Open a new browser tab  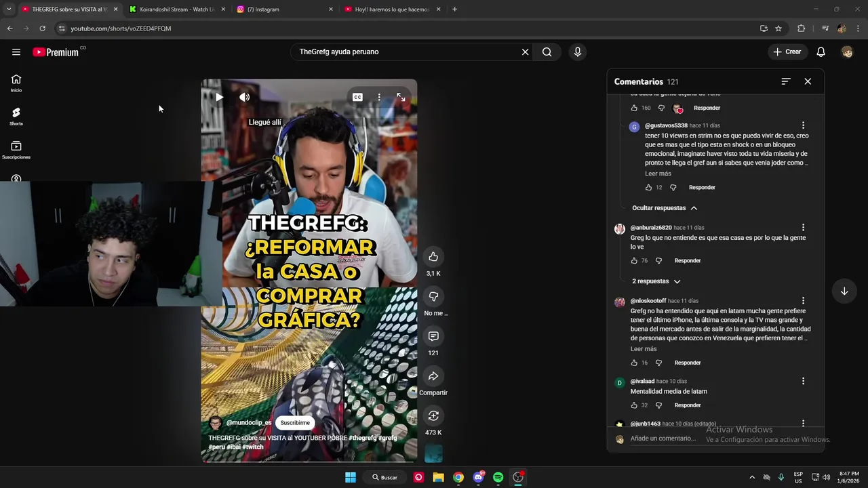click(x=454, y=9)
